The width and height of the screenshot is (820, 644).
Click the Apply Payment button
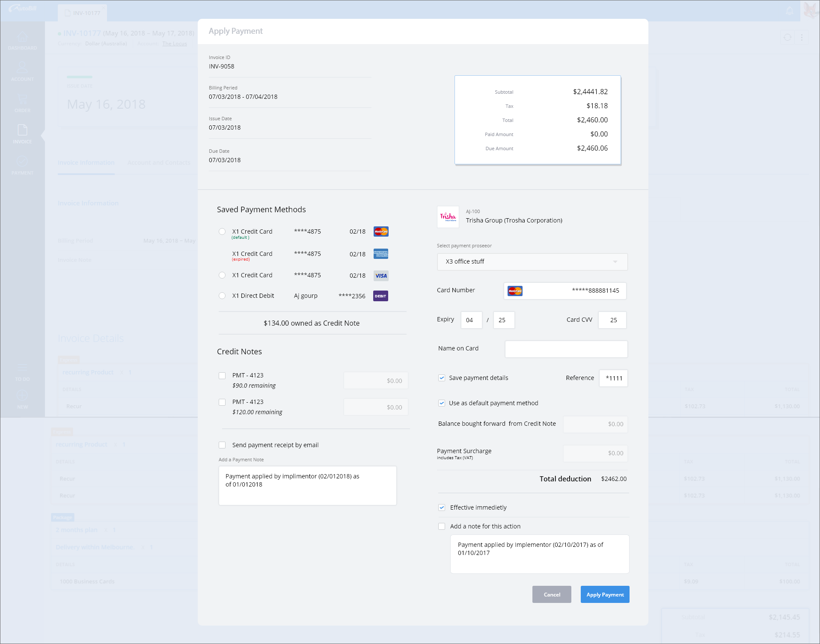(605, 594)
